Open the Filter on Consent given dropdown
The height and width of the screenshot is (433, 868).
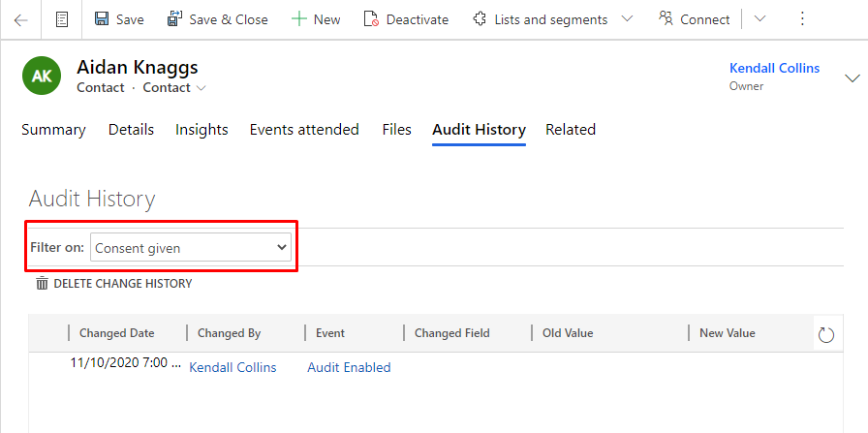coord(191,247)
